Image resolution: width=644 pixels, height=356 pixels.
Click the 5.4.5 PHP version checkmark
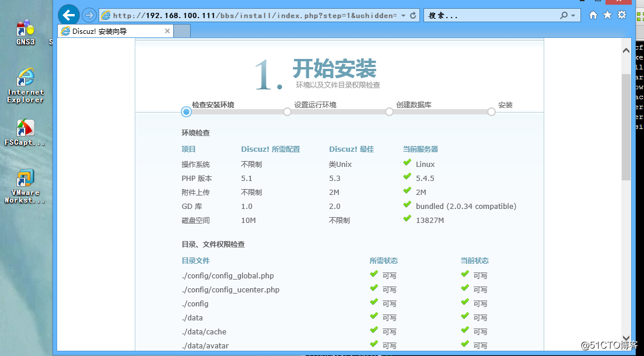point(407,176)
